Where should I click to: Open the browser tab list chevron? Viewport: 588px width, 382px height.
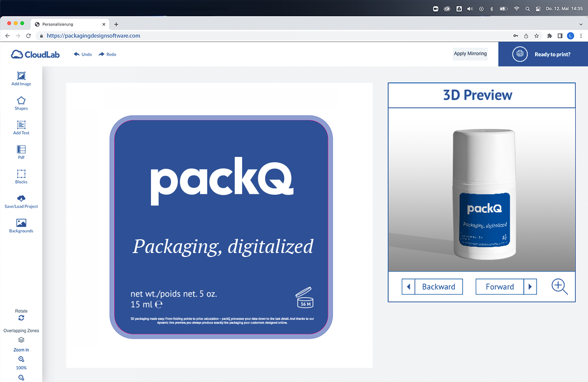[x=581, y=24]
